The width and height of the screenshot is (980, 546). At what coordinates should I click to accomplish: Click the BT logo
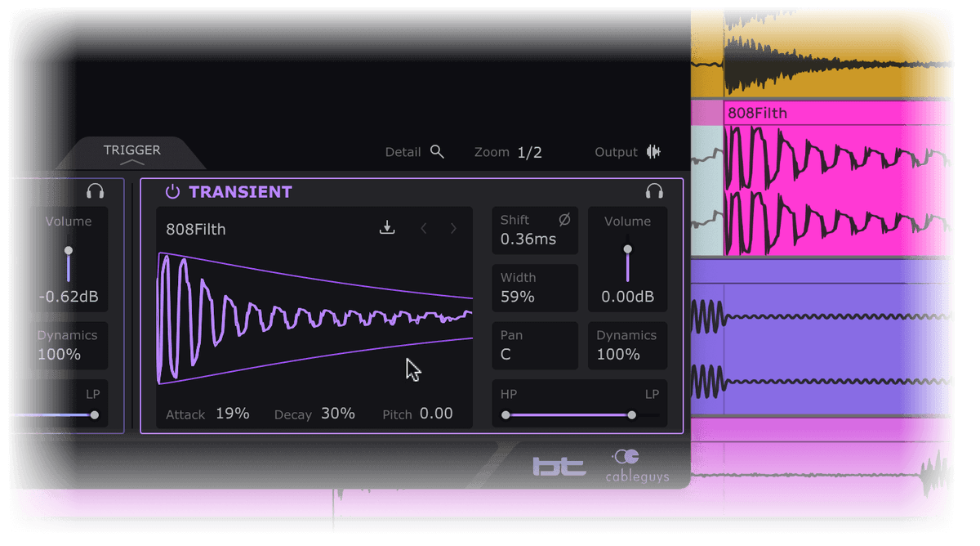[559, 466]
